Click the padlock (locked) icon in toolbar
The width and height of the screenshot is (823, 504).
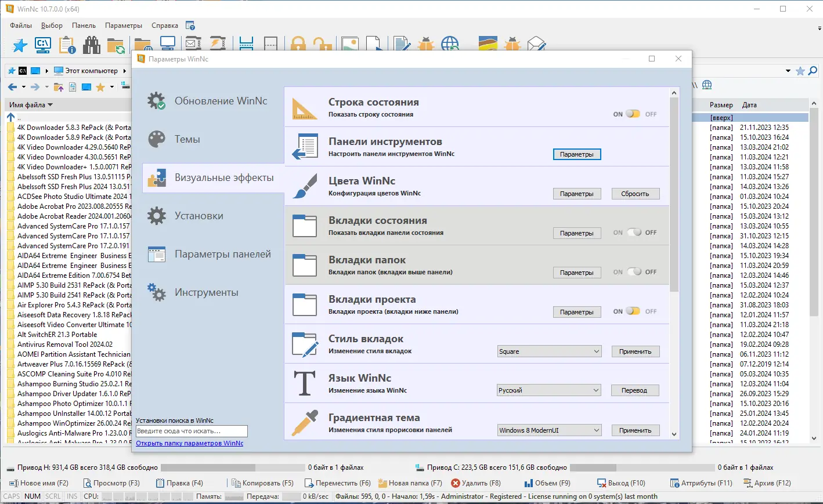(x=298, y=44)
